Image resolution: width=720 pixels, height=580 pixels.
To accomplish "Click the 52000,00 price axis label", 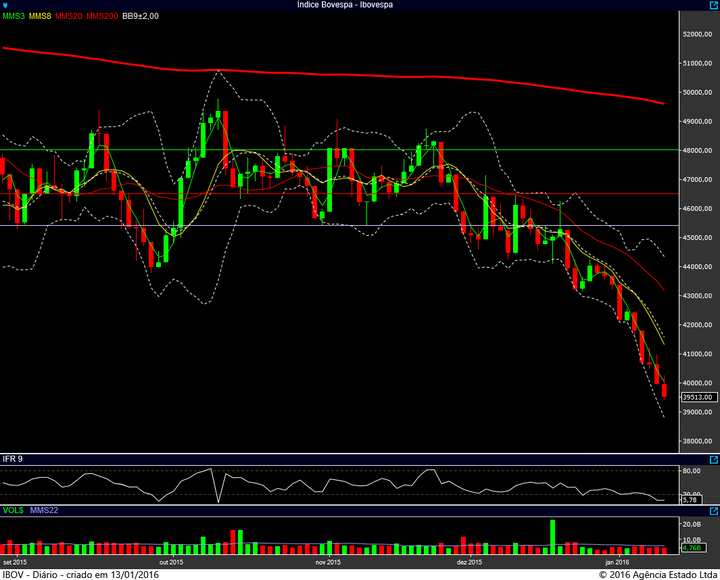I will pyautogui.click(x=698, y=34).
